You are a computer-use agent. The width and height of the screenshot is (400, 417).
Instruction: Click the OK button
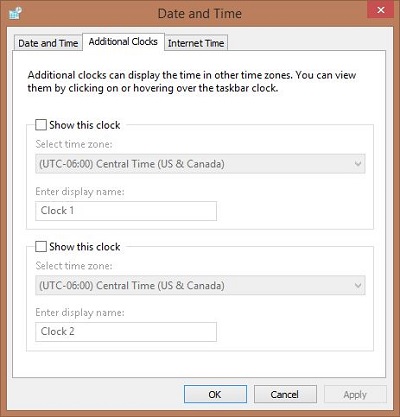click(215, 394)
